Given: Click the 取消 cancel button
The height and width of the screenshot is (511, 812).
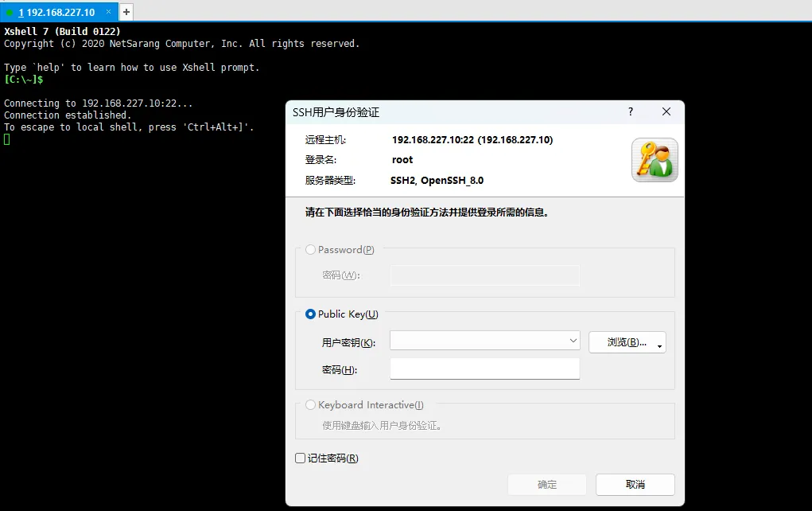Looking at the screenshot, I should 635,485.
